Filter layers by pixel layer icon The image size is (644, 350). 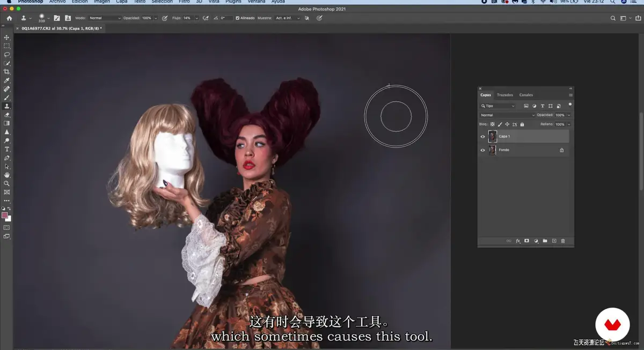[x=526, y=106]
